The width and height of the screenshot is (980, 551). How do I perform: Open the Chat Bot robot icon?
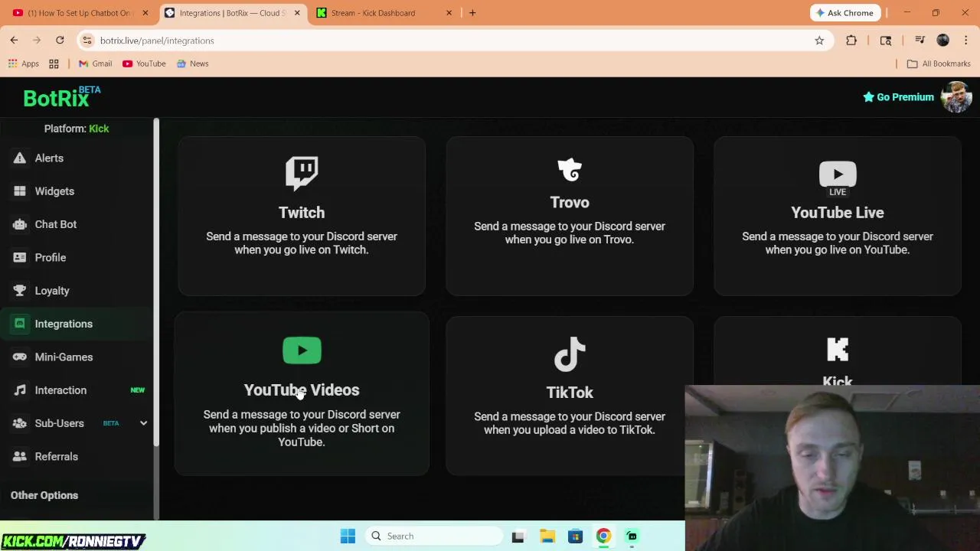19,224
